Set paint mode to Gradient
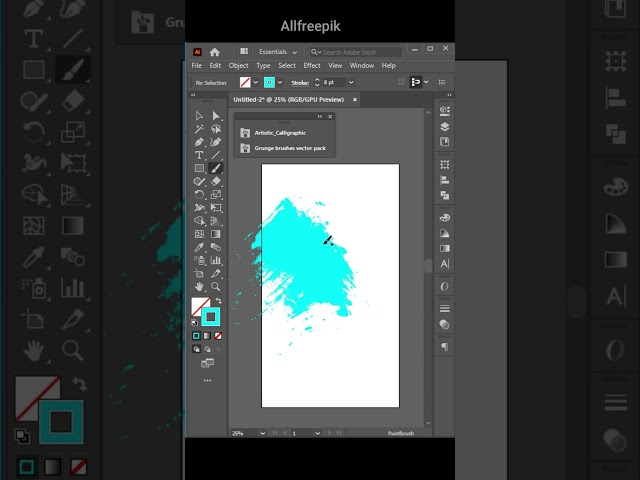640x480 pixels. 207,336
